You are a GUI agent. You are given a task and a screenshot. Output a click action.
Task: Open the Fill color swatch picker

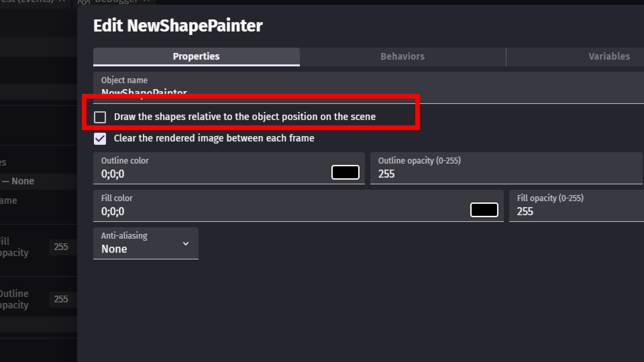click(484, 210)
